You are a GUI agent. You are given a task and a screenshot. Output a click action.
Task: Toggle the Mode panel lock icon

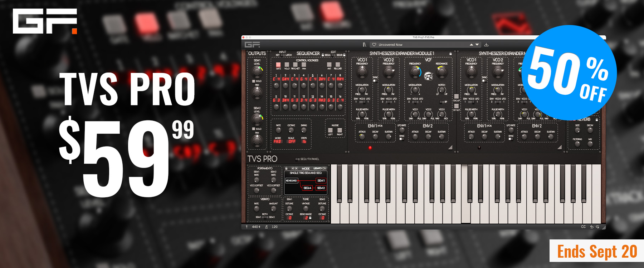(x=286, y=168)
